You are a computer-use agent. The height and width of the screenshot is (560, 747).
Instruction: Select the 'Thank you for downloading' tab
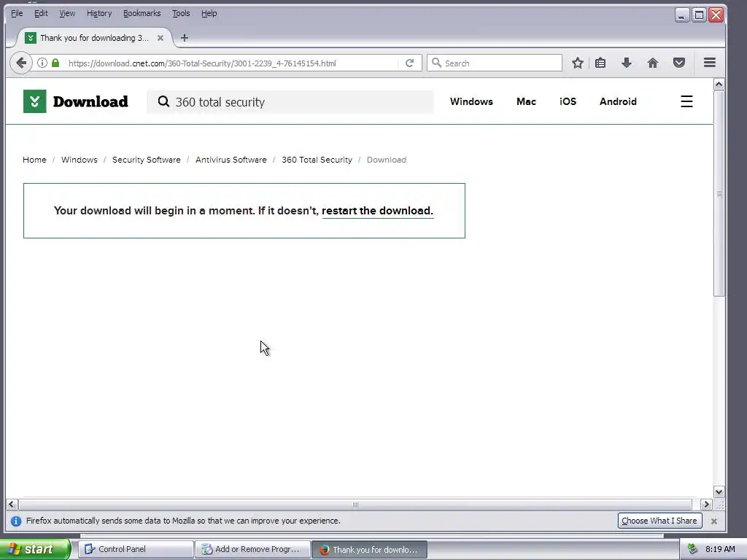(94, 38)
